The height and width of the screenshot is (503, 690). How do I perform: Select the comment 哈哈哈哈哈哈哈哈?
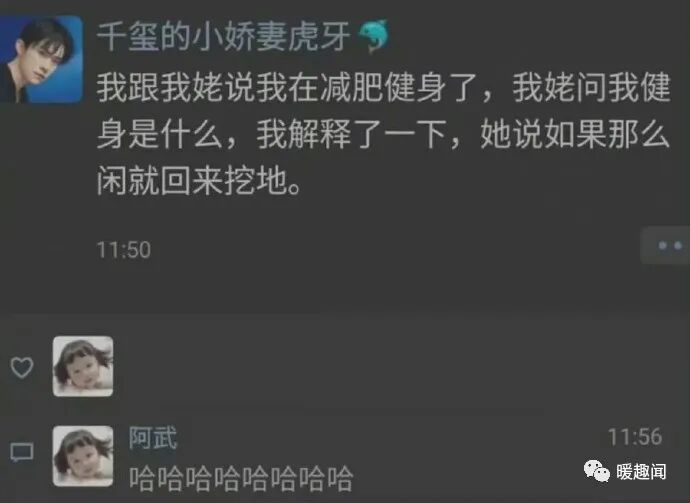[241, 479]
